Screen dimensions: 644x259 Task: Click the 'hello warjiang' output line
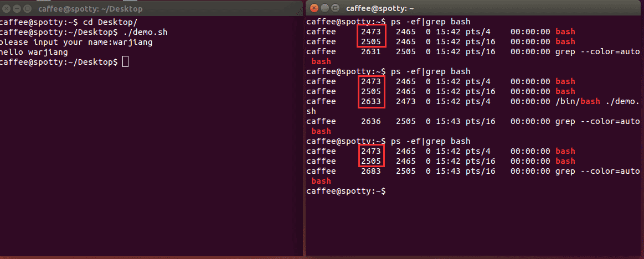tap(34, 52)
